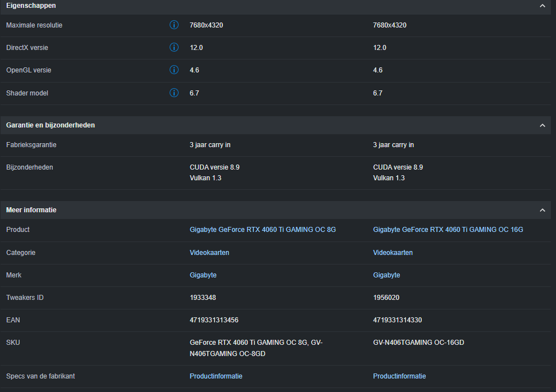Open info icon for DirectX versie
The image size is (556, 392).
coord(174,47)
